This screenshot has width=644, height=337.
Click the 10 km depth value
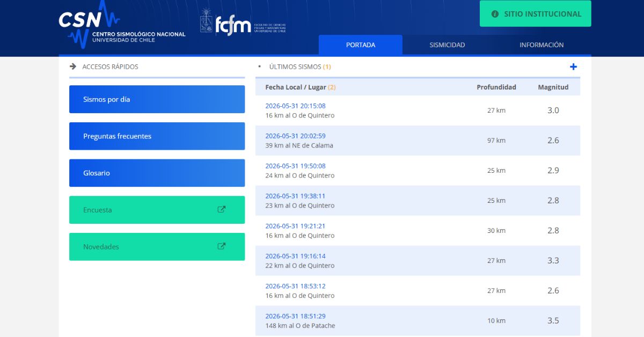[x=496, y=321]
